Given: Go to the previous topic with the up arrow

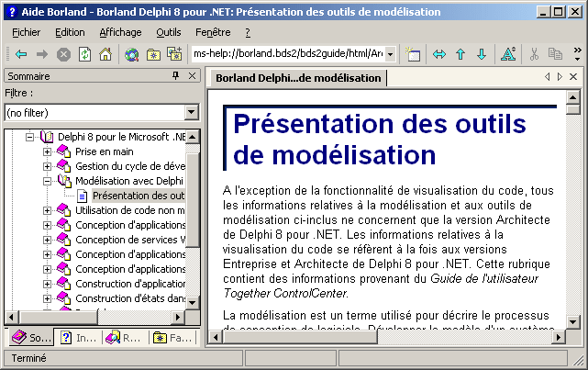Looking at the screenshot, I should tap(460, 54).
